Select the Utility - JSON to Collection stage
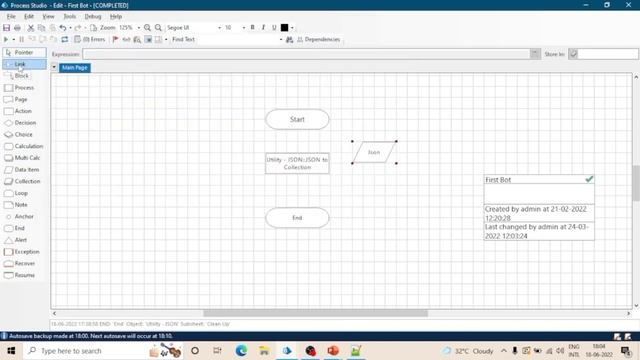 (297, 163)
